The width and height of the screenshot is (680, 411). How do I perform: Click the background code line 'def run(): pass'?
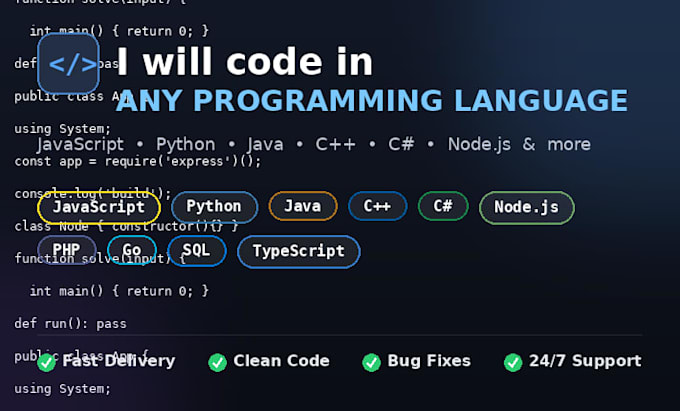(70, 324)
